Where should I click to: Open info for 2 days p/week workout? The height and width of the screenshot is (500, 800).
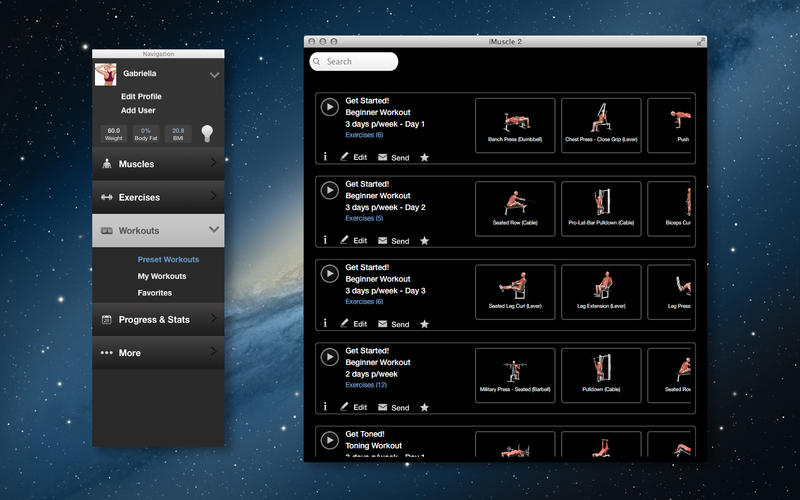(325, 407)
